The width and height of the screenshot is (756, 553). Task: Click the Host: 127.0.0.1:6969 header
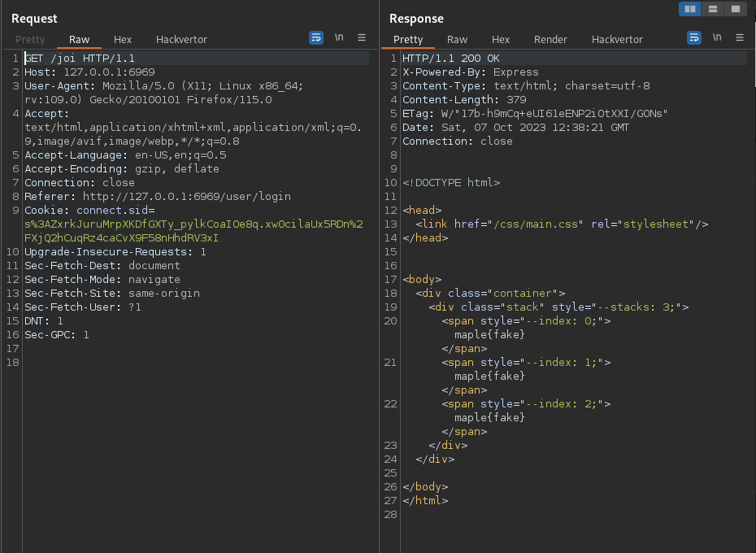coord(89,72)
